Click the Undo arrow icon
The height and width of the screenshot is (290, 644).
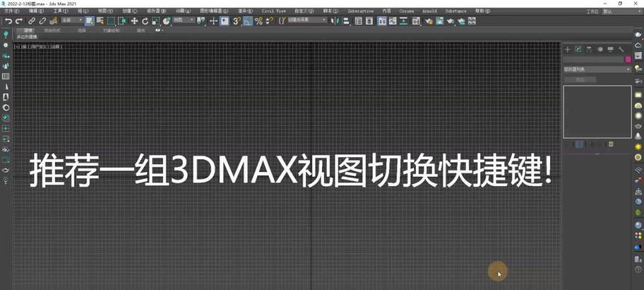(x=8, y=21)
